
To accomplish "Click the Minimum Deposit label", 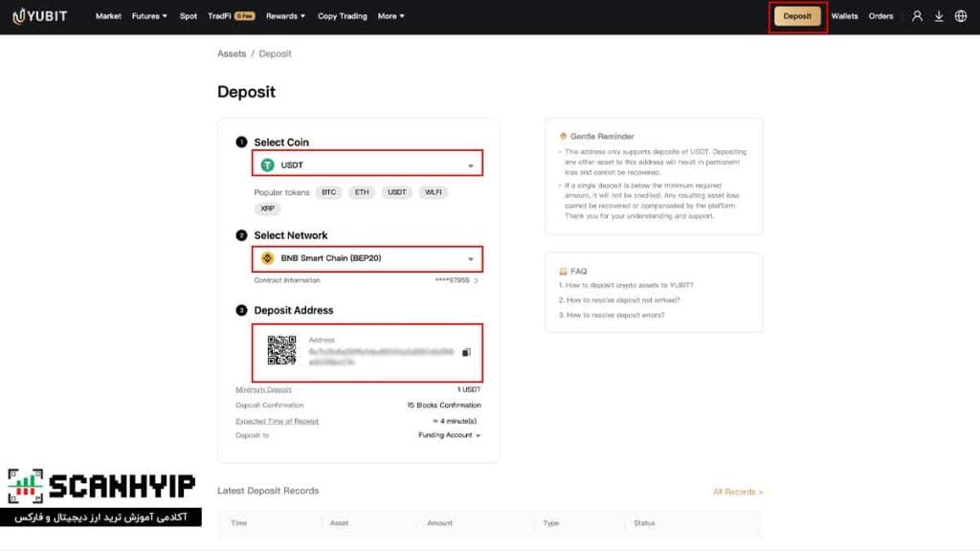I will [263, 390].
